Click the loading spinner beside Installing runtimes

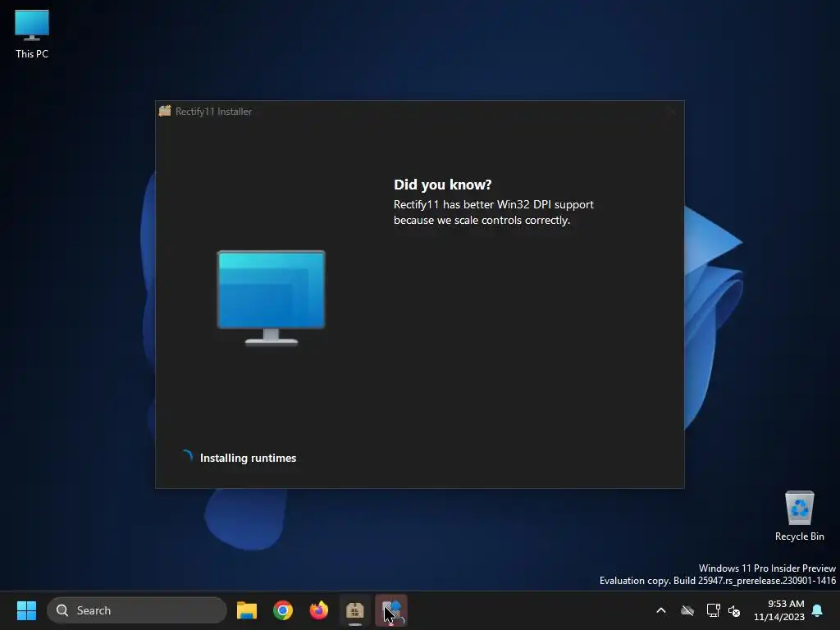click(187, 456)
